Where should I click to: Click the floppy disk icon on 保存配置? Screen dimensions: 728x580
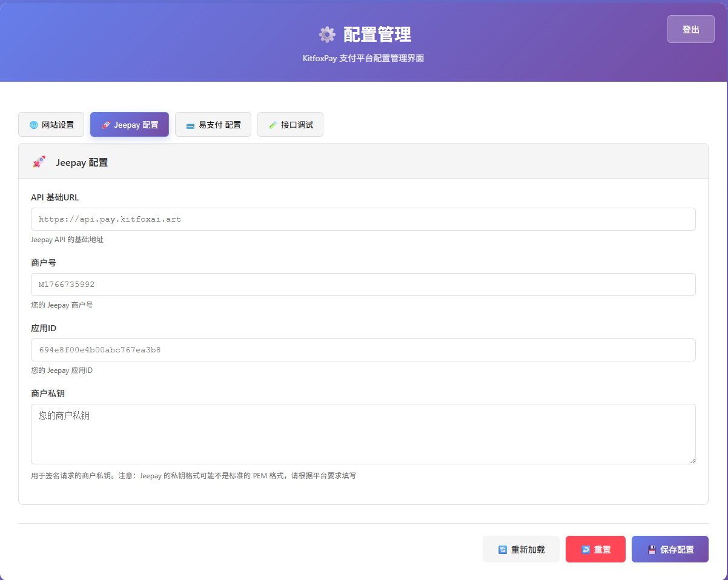(x=652, y=550)
